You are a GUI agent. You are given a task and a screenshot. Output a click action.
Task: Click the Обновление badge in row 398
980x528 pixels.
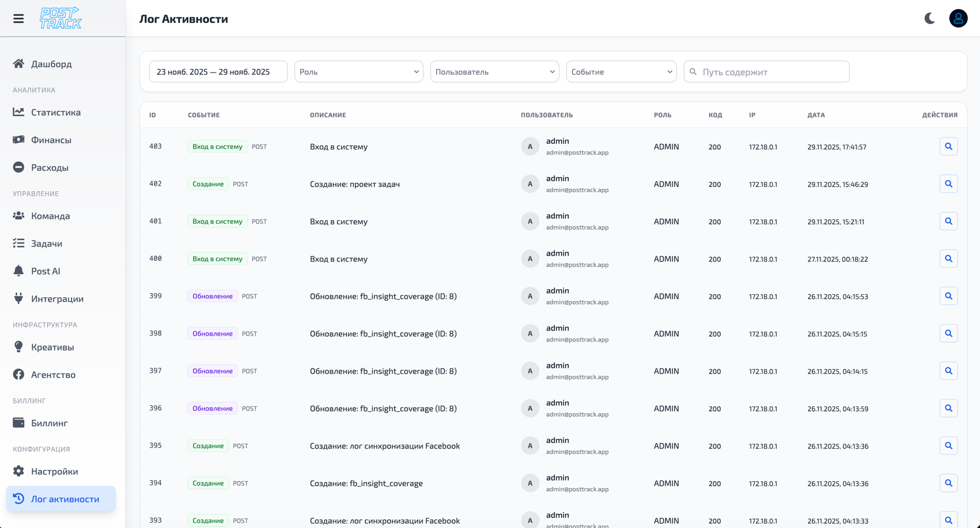213,333
